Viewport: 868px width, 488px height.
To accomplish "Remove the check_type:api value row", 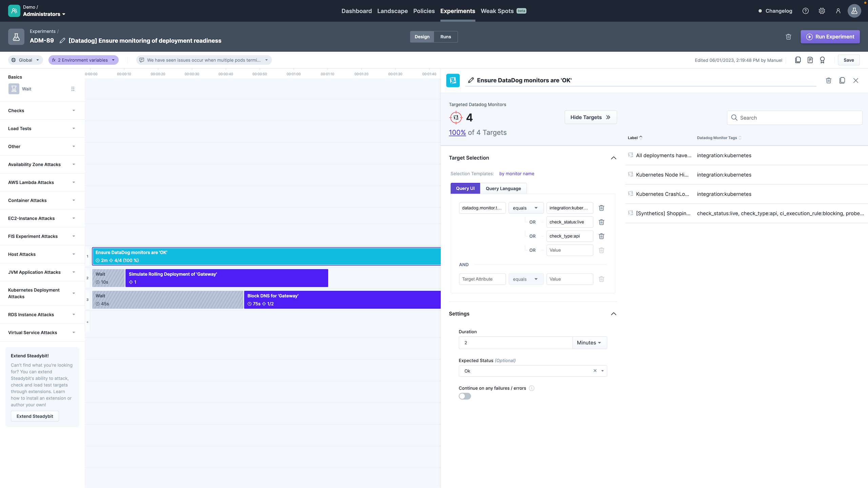I will tap(601, 236).
